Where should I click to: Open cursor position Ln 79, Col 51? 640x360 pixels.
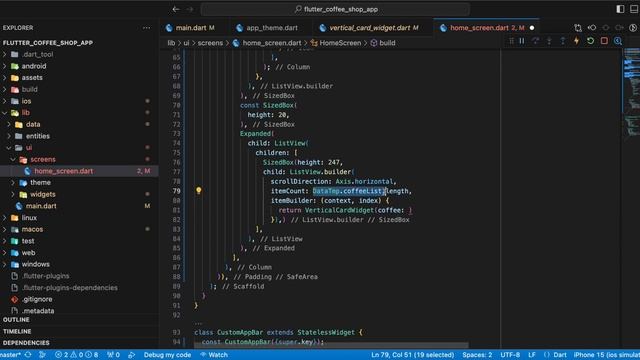tap(412, 355)
